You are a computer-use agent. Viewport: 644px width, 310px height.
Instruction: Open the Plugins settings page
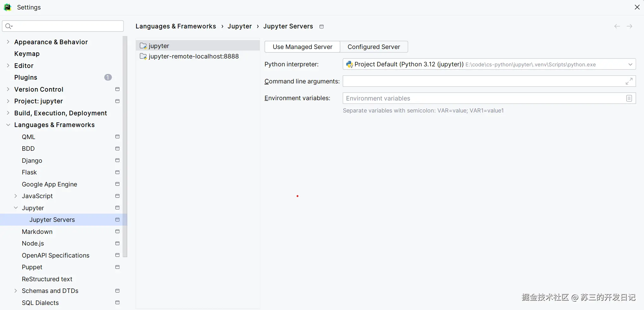26,77
